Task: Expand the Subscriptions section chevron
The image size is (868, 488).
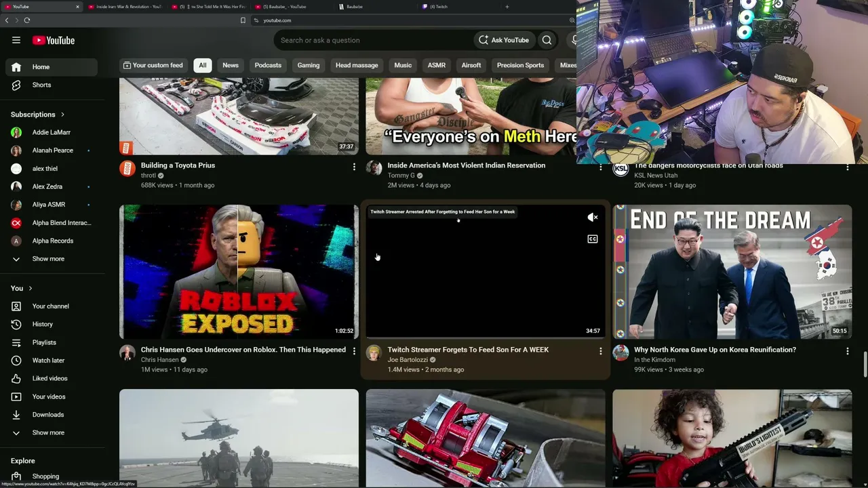Action: click(x=62, y=115)
